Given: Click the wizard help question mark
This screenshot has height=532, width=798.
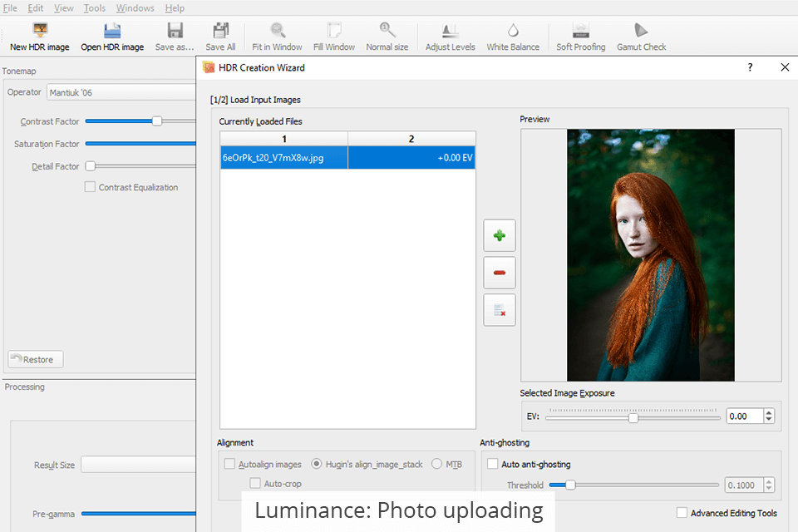Looking at the screenshot, I should (750, 67).
